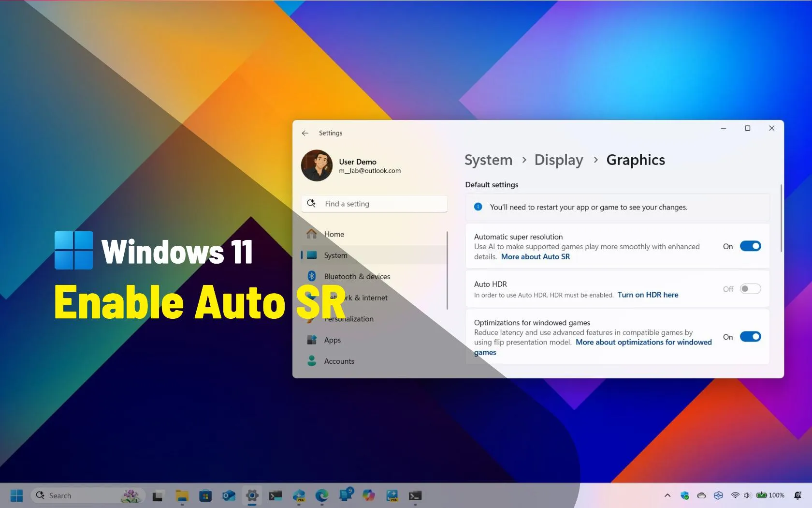Open Outlook from the taskbar
The height and width of the screenshot is (508, 812).
click(229, 495)
